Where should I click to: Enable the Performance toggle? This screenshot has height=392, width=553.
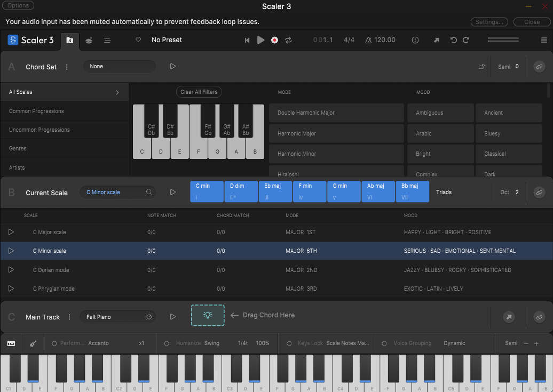coord(54,343)
